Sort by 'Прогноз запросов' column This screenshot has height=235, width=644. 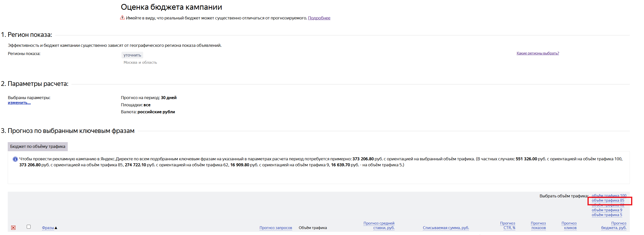pos(275,228)
